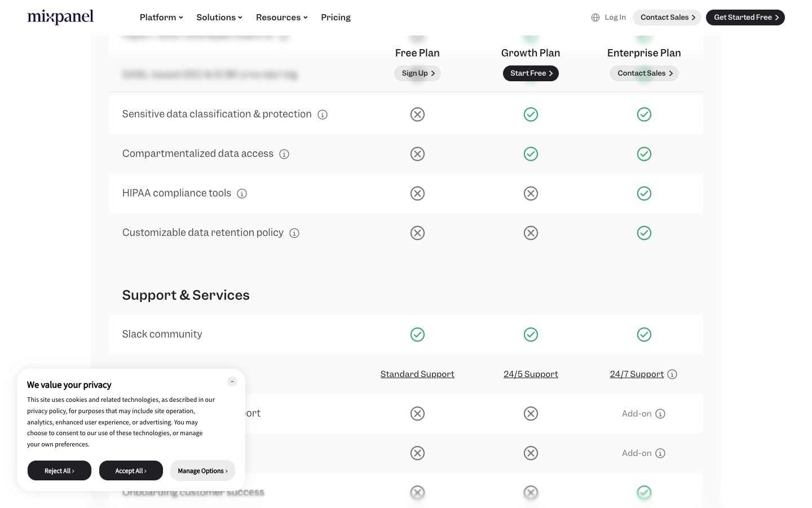
Task: Click the Mixpanel logo
Action: 60,17
